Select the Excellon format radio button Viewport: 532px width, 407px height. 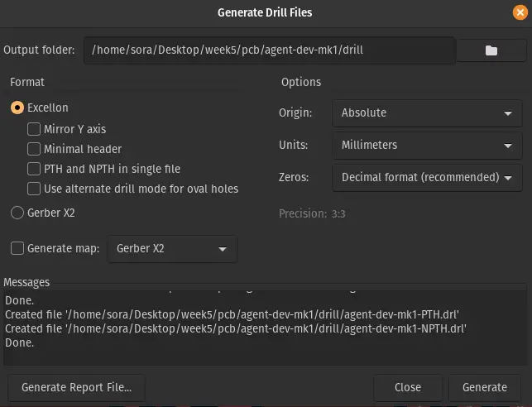17,108
